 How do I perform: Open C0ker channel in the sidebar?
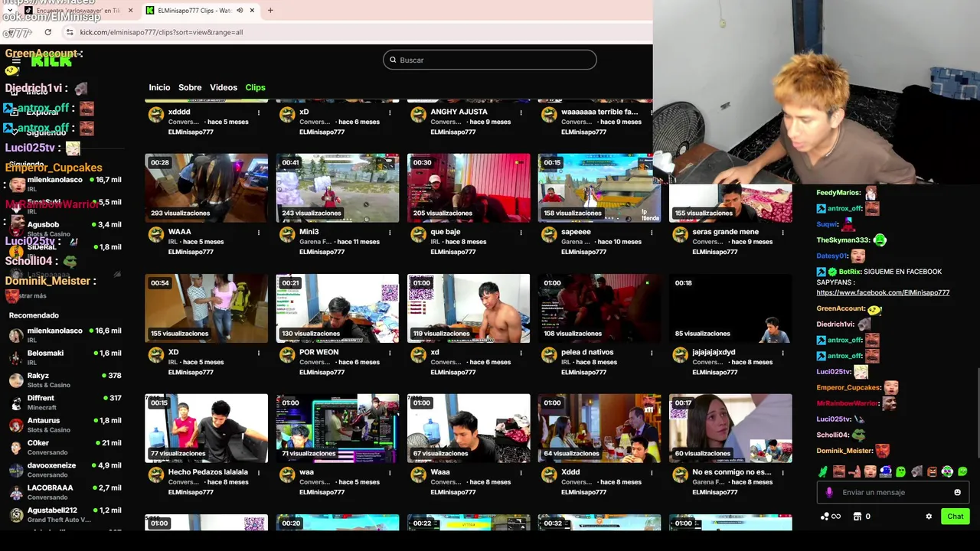65,447
